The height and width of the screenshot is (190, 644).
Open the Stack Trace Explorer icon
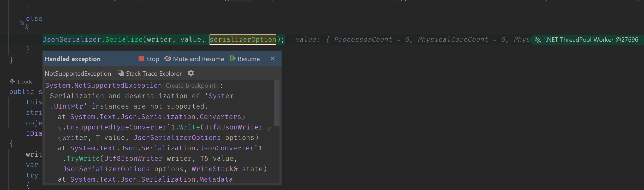[120, 73]
